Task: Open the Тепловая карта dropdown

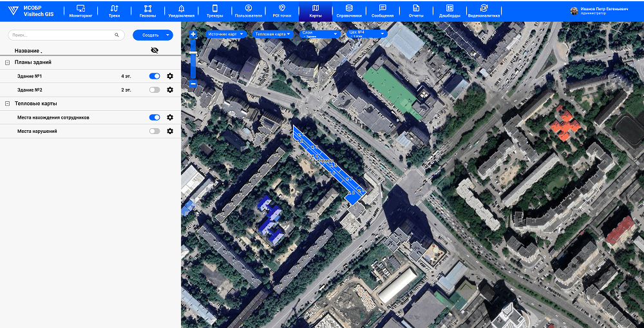Action: tap(273, 34)
